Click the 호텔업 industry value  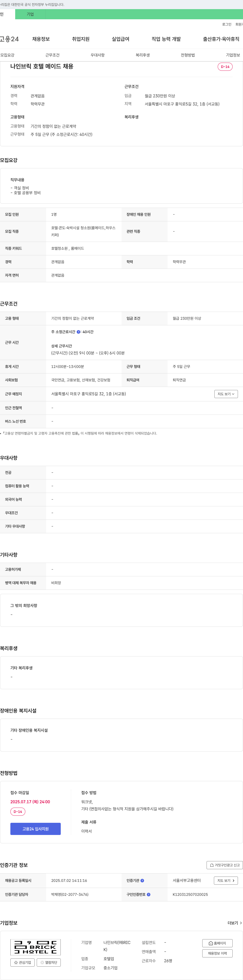[x=109, y=959]
